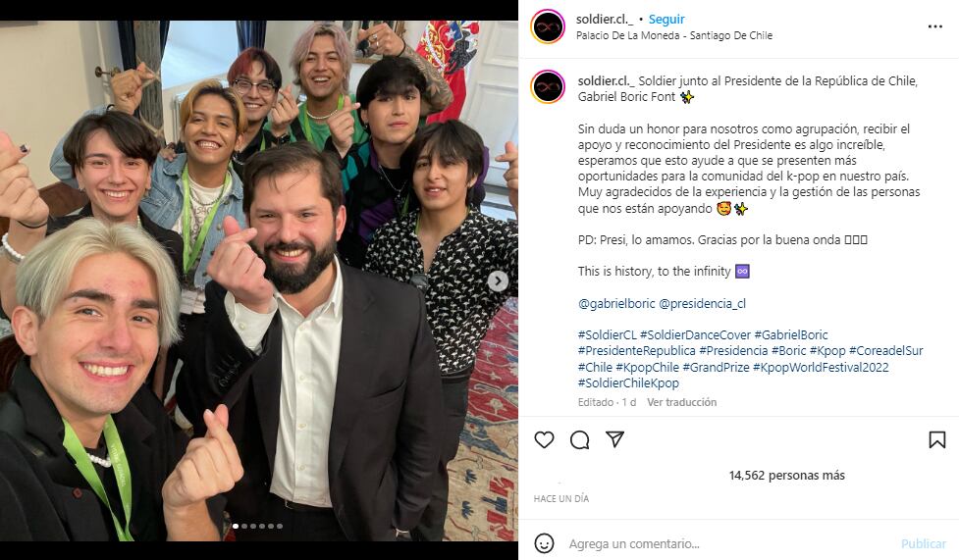Screen dimensions: 959x560
Task: Open the Palacio De La Moneda location
Action: pyautogui.click(x=674, y=35)
